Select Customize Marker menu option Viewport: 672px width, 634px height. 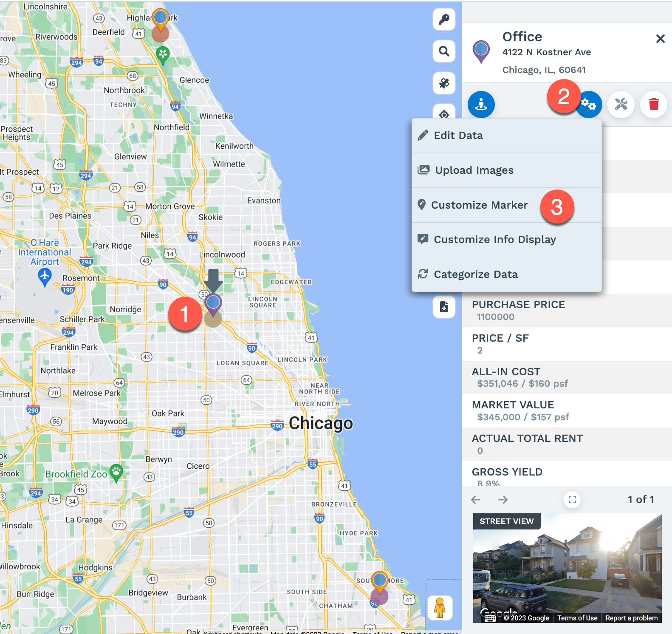[507, 205]
